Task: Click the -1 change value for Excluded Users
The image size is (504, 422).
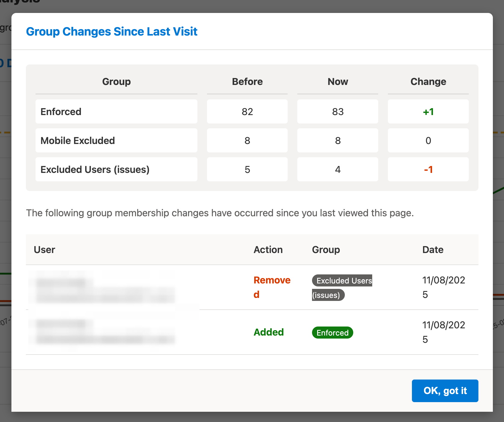Action: click(x=428, y=169)
